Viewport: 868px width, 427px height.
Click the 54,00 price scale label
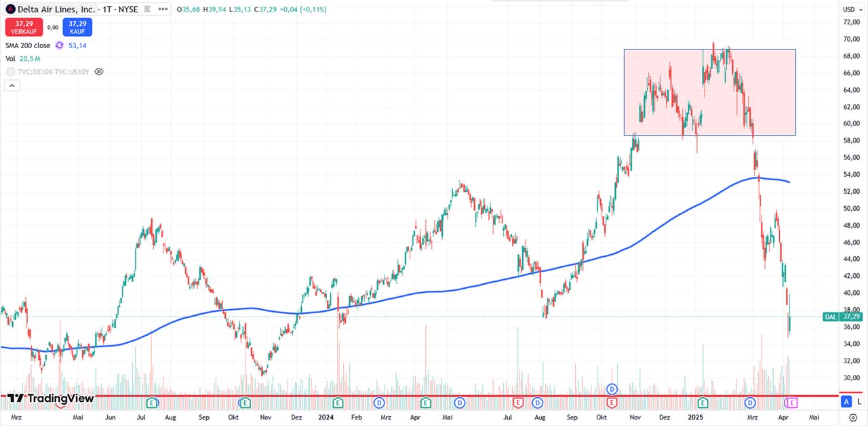(x=851, y=174)
